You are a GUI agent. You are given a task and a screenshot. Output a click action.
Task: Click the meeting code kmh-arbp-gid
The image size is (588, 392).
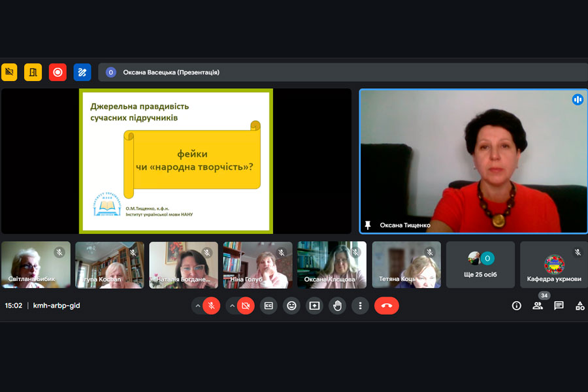(57, 306)
